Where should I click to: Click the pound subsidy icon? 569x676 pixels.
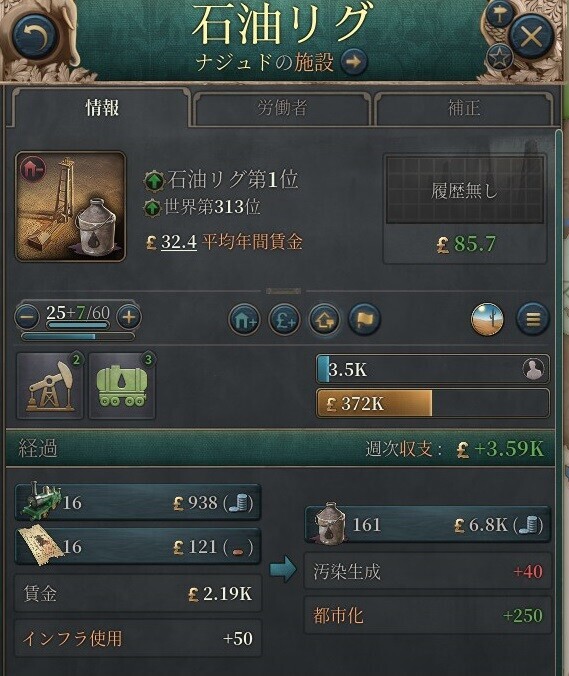pos(284,319)
